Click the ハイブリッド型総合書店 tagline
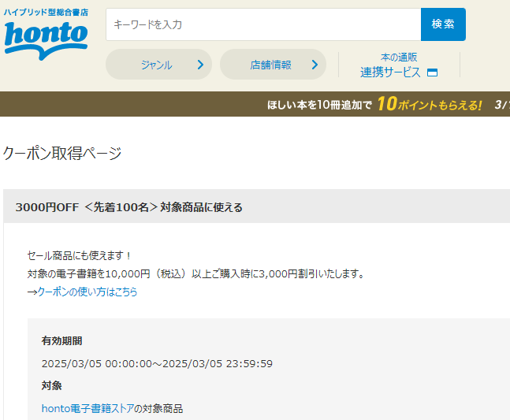Image resolution: width=510 pixels, height=420 pixels. (46, 13)
